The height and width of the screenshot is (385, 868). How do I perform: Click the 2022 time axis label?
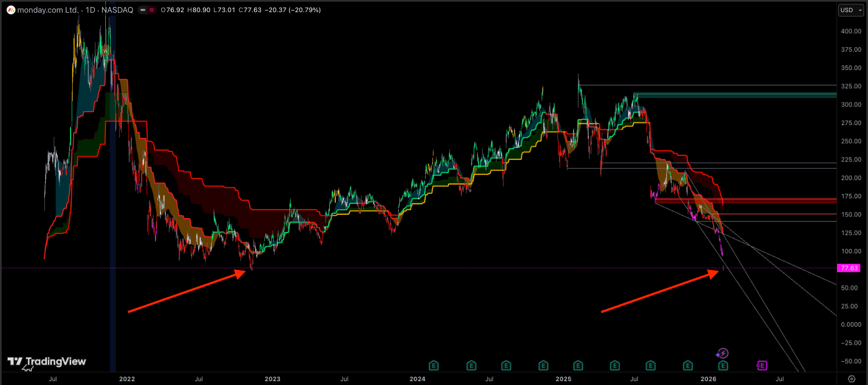[127, 379]
